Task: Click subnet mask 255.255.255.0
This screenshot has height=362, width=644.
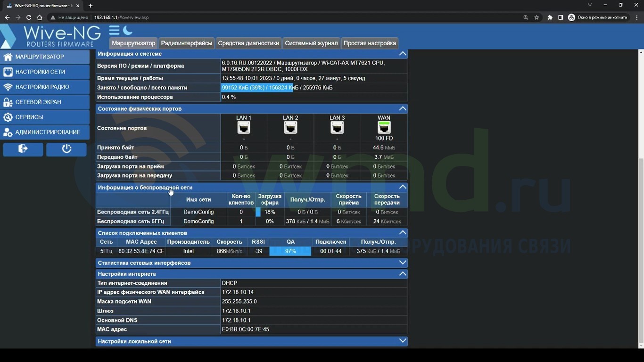Action: 239,302
